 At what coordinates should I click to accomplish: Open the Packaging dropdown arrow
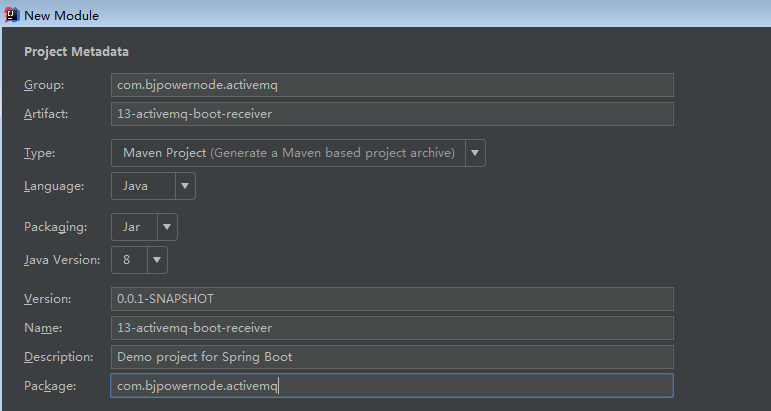[166, 227]
